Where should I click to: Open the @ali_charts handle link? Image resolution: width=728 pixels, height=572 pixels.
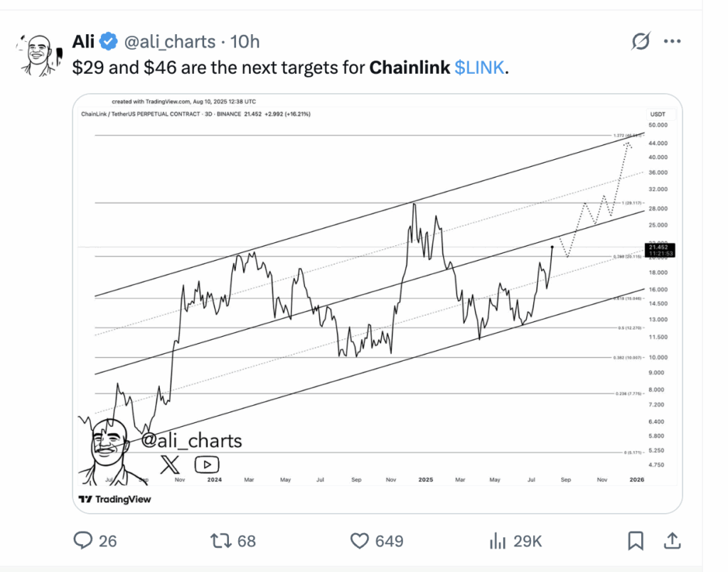[170, 42]
